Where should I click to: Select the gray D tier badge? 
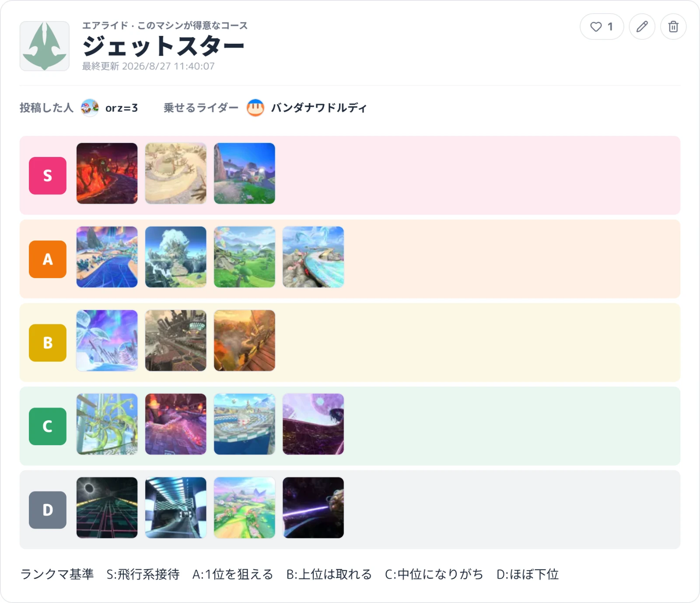[x=48, y=509]
